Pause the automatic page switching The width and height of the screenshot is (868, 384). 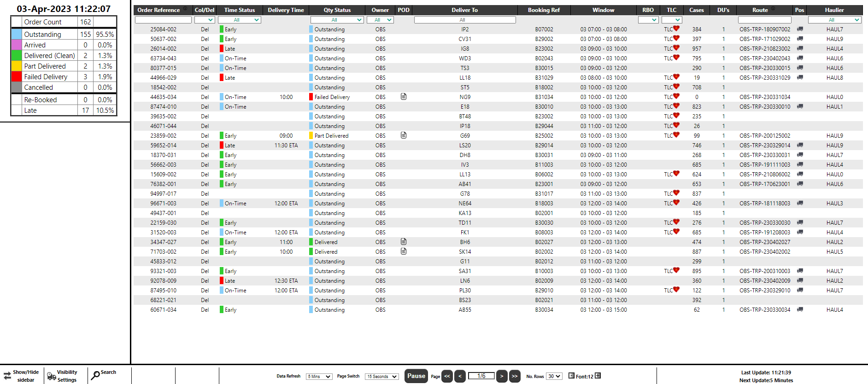click(416, 376)
